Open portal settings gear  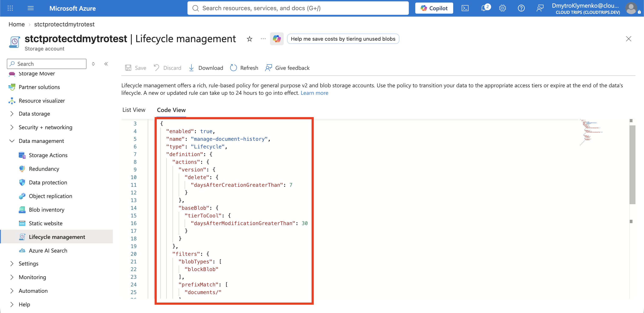(503, 8)
